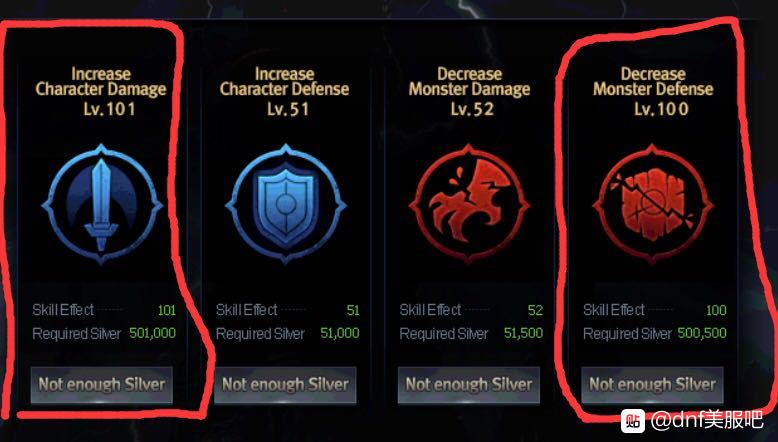
Task: Click the Required Silver 51,500 value
Action: point(523,333)
